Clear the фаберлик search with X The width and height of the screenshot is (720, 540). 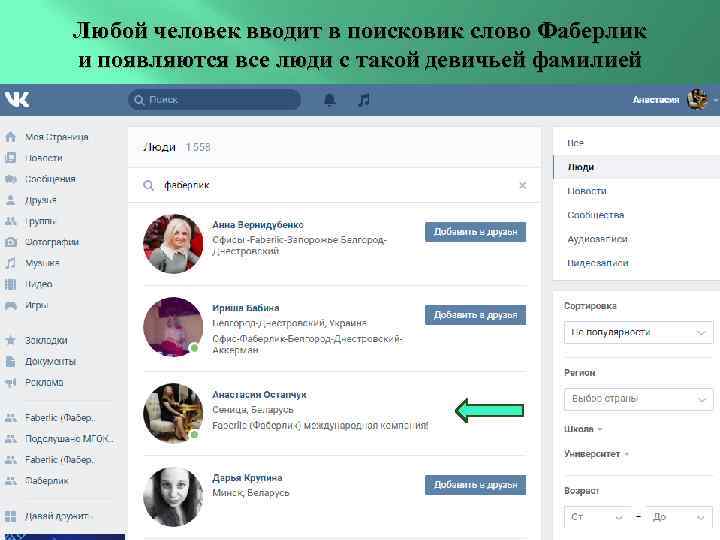[x=523, y=186]
